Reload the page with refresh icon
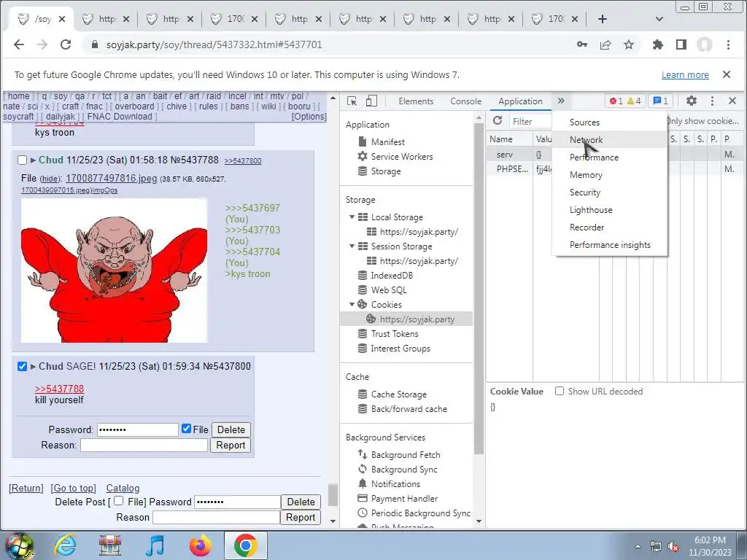Viewport: 747px width, 560px height. (x=66, y=44)
